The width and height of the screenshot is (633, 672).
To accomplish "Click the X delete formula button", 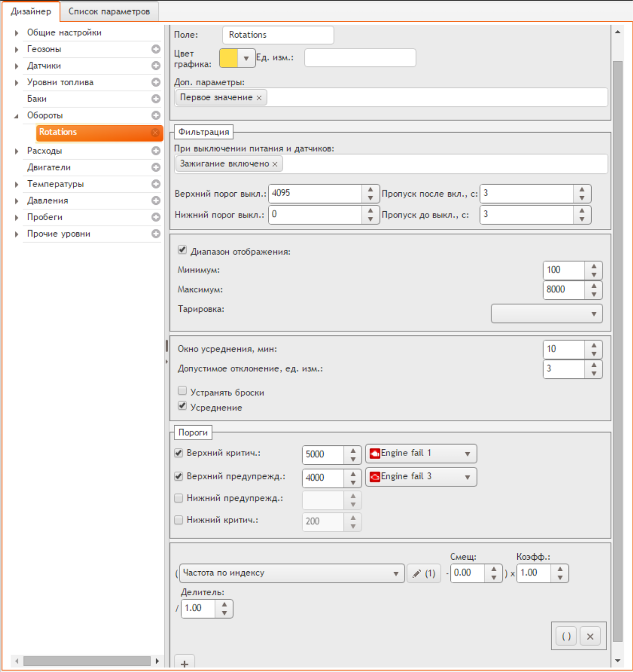I will (x=590, y=636).
